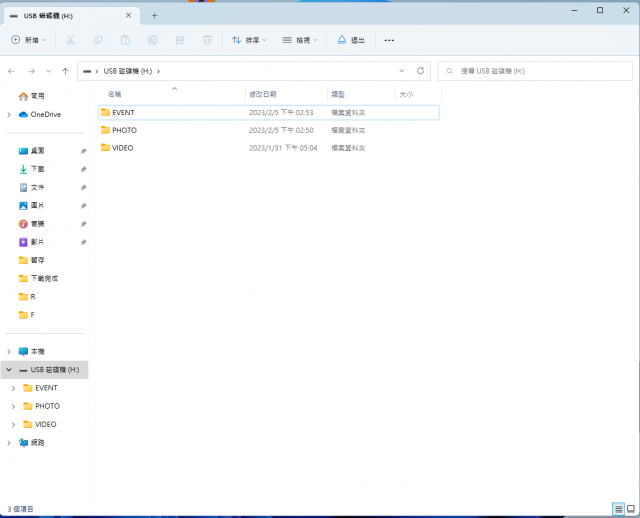The height and width of the screenshot is (518, 640).
Task: Expand the Network tree node
Action: coord(9,443)
